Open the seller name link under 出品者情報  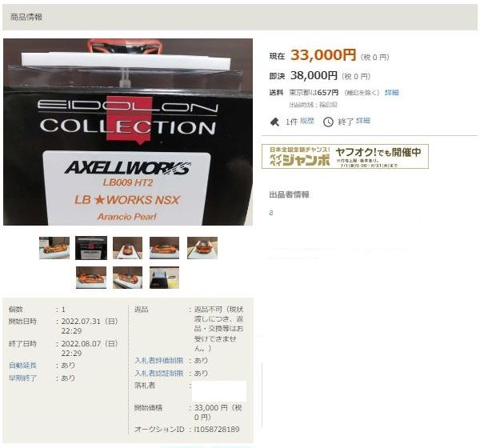tap(271, 213)
